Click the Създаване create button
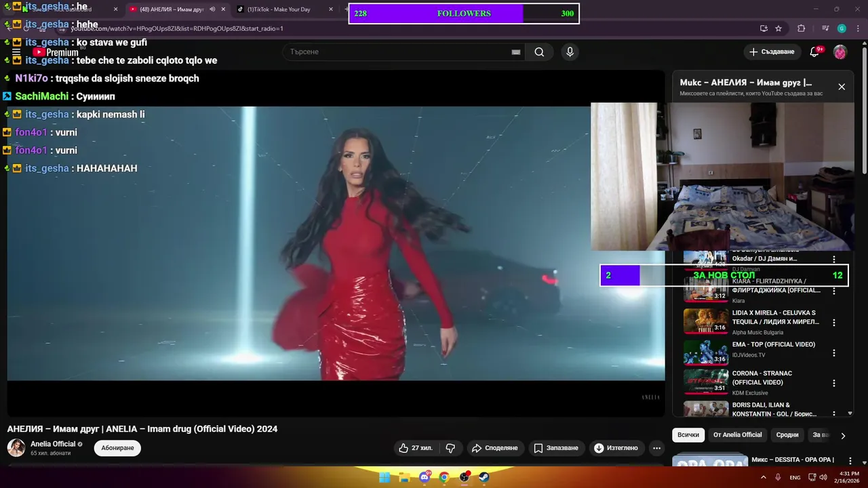The height and width of the screenshot is (488, 868). (772, 52)
